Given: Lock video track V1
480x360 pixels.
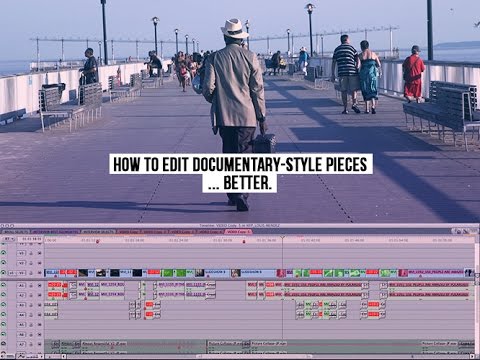Looking at the screenshot, I should coord(31,273).
